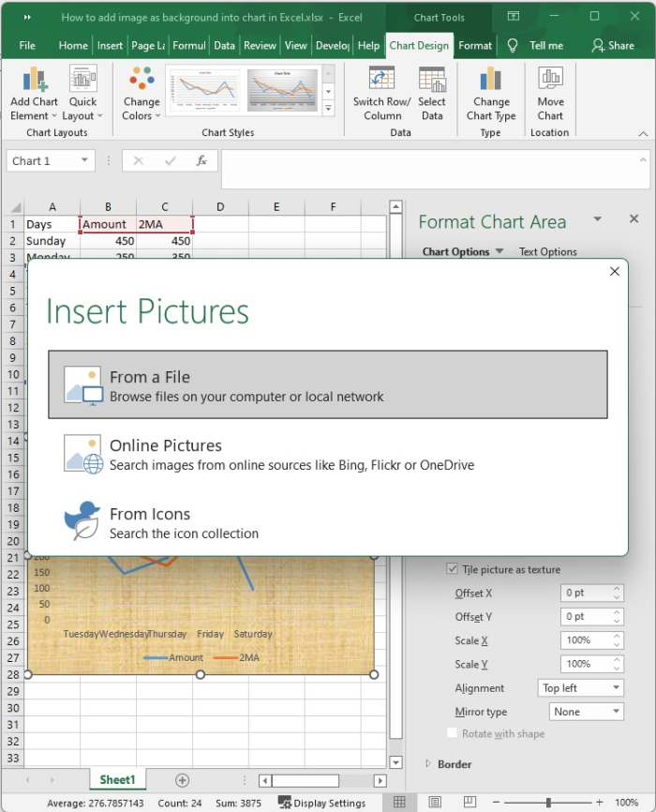Expand the formula bar chevron
The height and width of the screenshot is (812, 656).
click(643, 159)
